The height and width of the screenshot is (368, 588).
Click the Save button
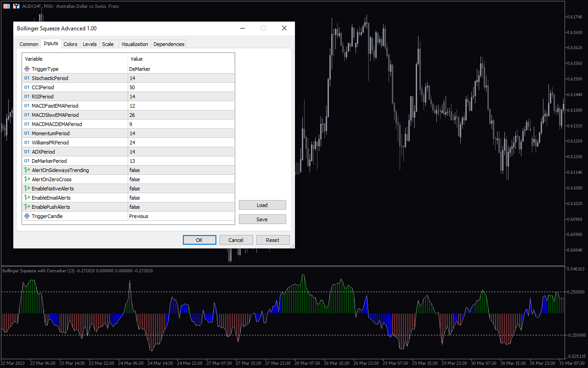[x=262, y=219]
